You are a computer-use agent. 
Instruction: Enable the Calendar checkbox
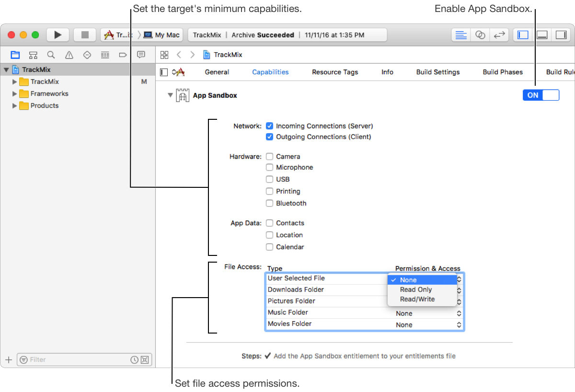(x=270, y=247)
